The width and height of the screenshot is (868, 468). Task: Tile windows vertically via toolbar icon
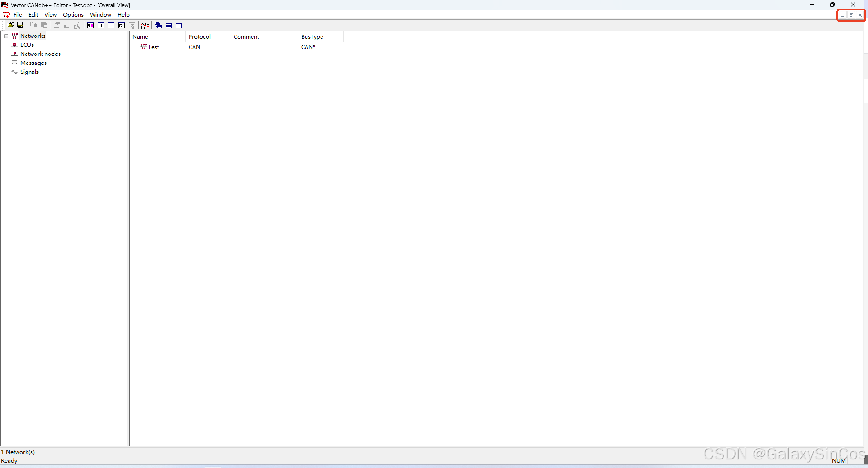point(179,25)
